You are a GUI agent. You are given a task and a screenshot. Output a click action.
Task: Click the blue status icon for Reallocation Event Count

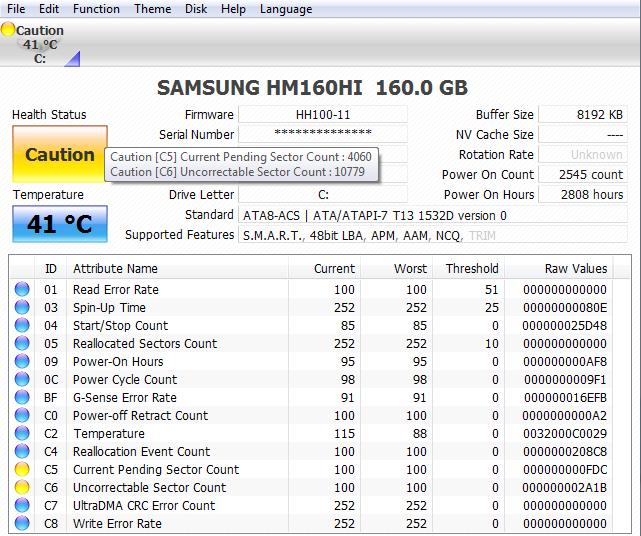point(22,451)
